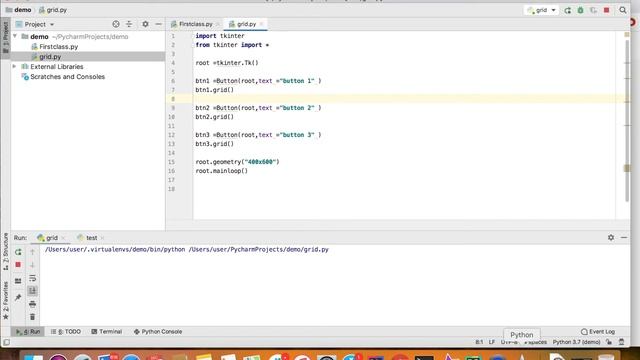This screenshot has height=360, width=640.
Task: Go up the stack trace arrow
Action: pyautogui.click(x=33, y=252)
